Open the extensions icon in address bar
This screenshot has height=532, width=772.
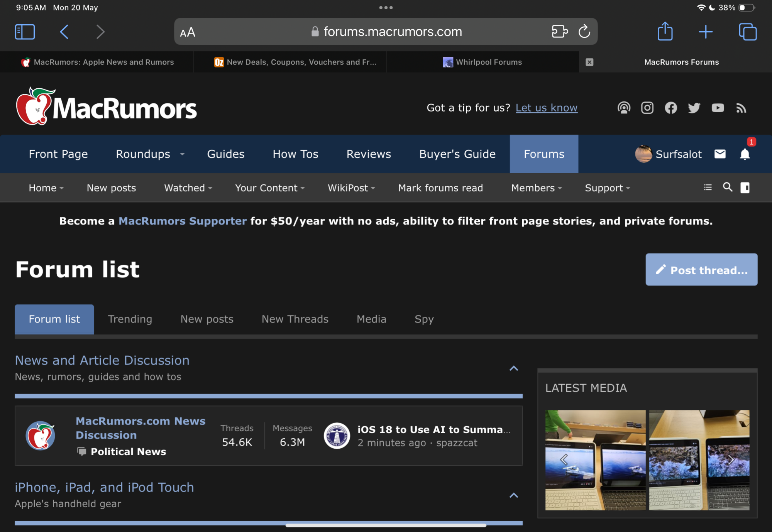(559, 31)
